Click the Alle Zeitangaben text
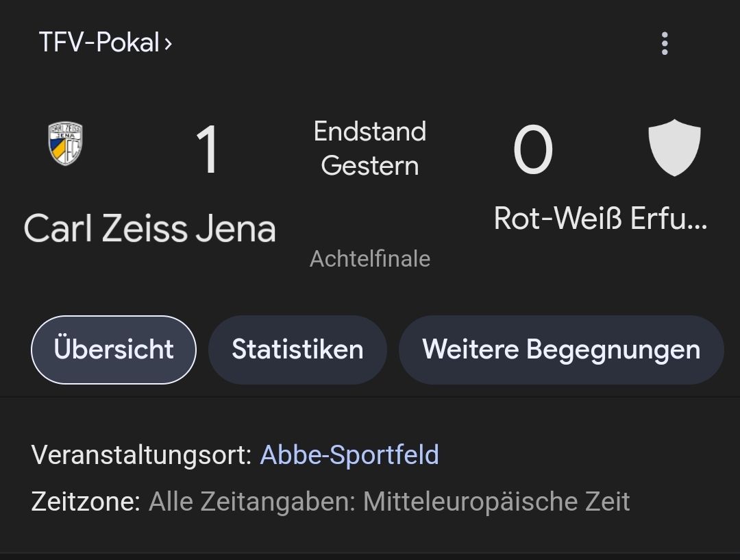 pos(251,502)
